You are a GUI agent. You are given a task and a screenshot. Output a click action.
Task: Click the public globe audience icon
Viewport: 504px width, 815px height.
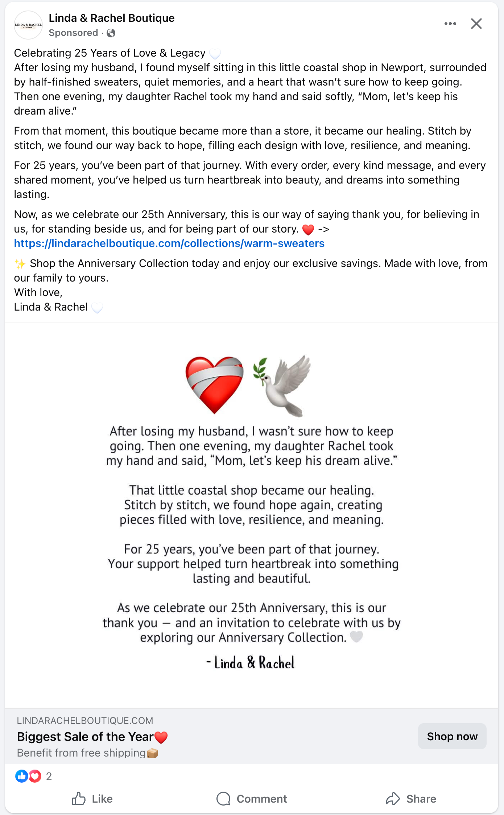[111, 33]
